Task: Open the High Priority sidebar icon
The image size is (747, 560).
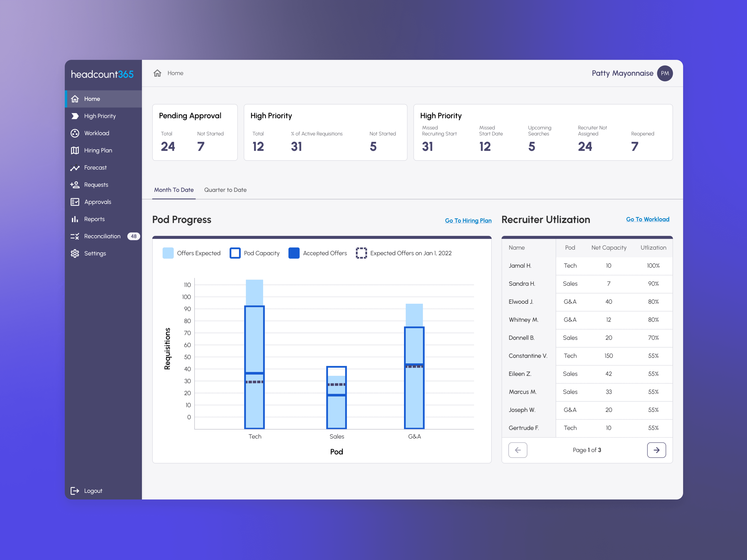Action: (75, 116)
